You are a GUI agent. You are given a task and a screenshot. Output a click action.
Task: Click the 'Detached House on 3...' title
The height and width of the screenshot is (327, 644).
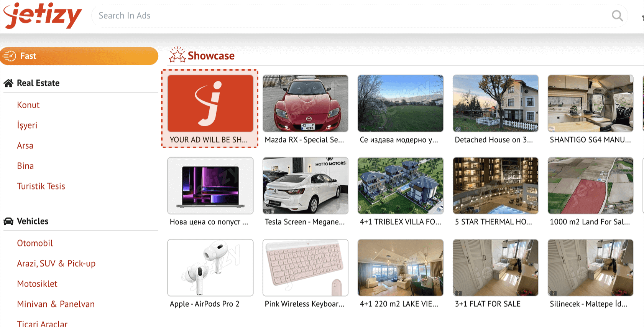tap(494, 140)
